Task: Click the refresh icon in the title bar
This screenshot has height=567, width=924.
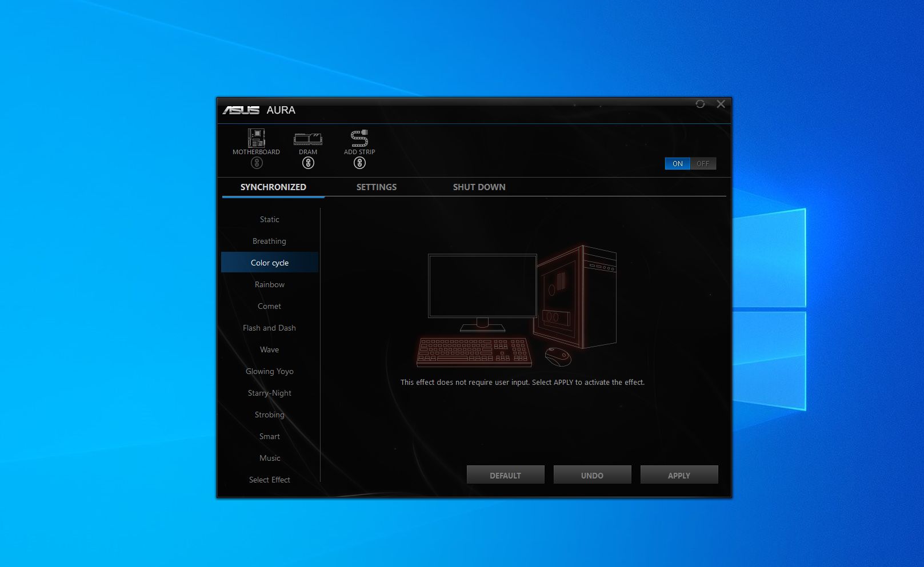Action: click(x=700, y=104)
